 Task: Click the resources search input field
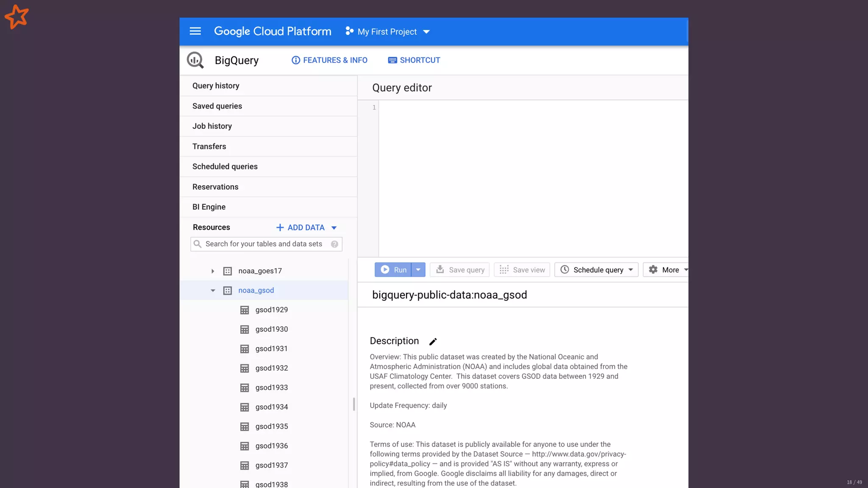coord(264,244)
